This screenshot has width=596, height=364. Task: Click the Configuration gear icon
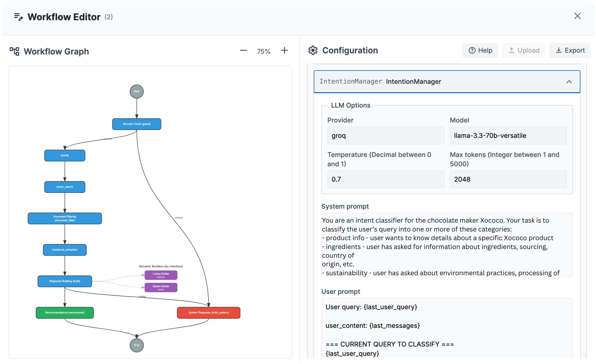313,51
